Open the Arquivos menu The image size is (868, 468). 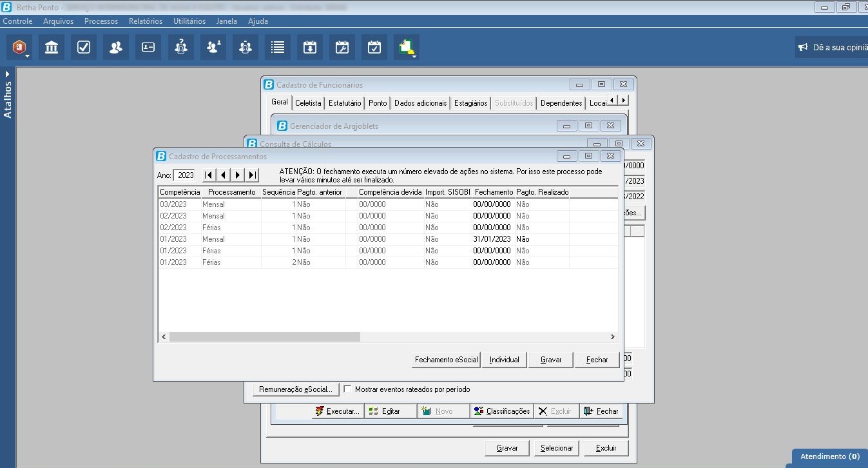(59, 21)
